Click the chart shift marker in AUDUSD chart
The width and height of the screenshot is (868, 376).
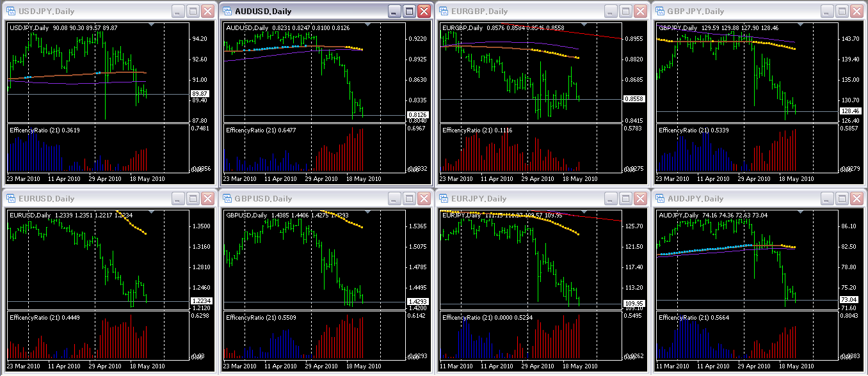tap(367, 24)
